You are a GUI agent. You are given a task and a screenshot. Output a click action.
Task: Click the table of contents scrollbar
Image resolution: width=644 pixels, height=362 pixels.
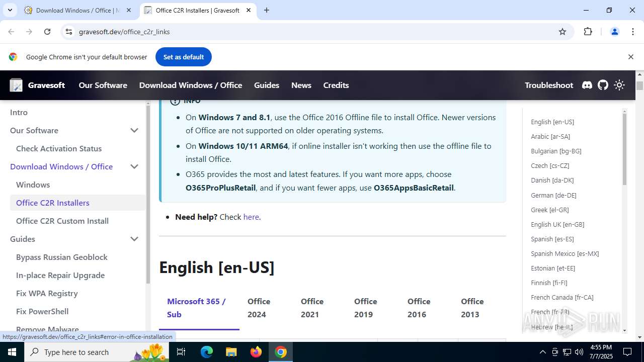pyautogui.click(x=624, y=148)
